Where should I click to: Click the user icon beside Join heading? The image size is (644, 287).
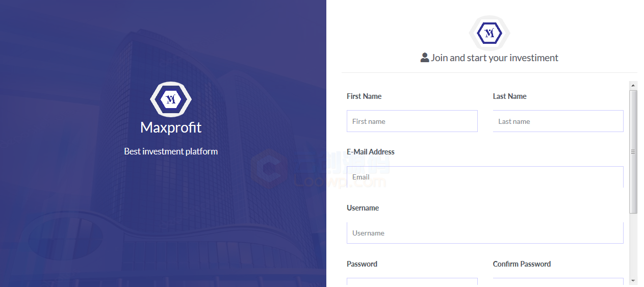(x=425, y=58)
